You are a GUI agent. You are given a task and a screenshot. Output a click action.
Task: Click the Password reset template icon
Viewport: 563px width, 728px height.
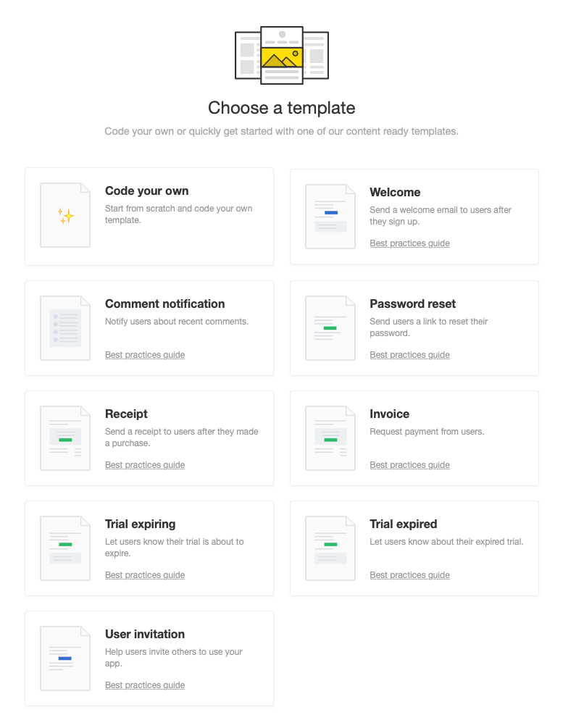click(330, 327)
